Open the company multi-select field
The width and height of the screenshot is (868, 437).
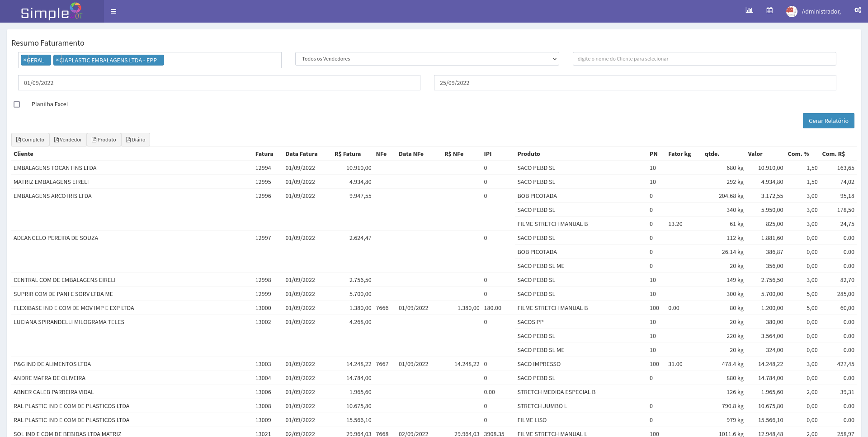[x=222, y=60]
